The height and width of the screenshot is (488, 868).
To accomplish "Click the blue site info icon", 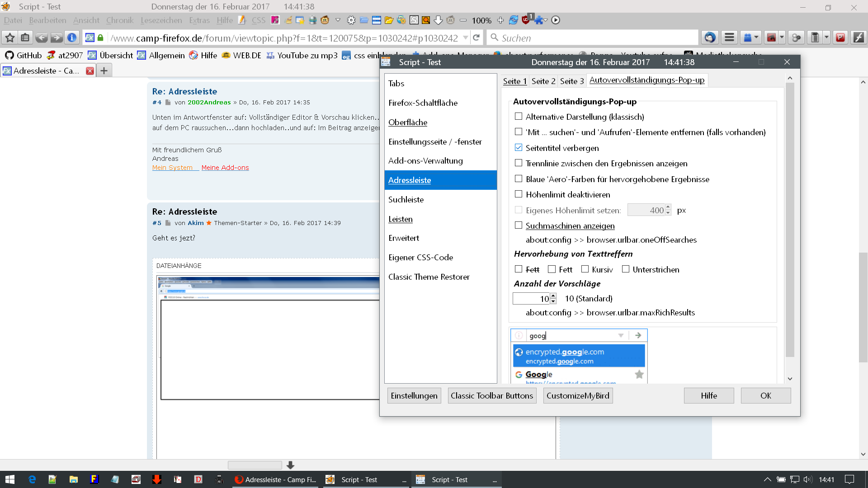I will [x=71, y=38].
